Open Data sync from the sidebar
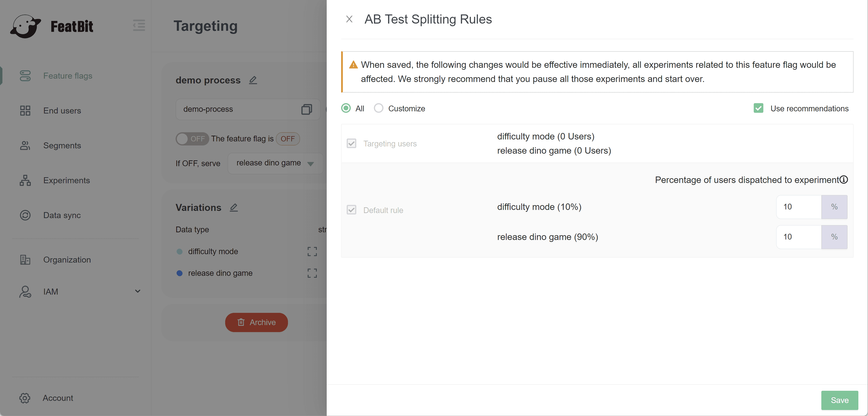This screenshot has width=868, height=416. click(62, 215)
